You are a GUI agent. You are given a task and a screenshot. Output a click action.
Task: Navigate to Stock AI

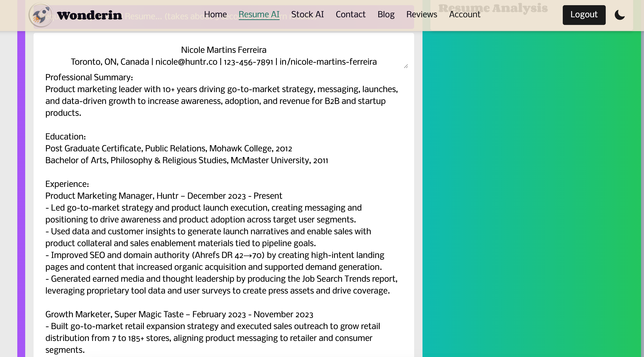pyautogui.click(x=307, y=15)
